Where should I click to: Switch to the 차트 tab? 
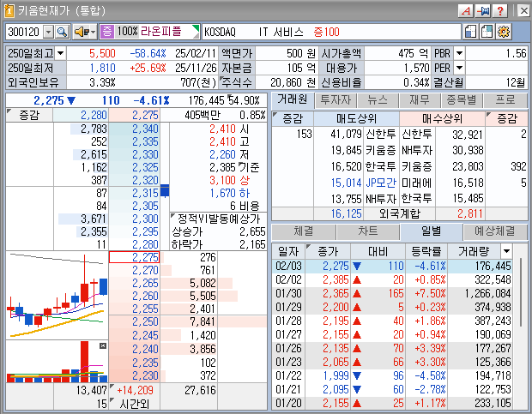point(368,231)
